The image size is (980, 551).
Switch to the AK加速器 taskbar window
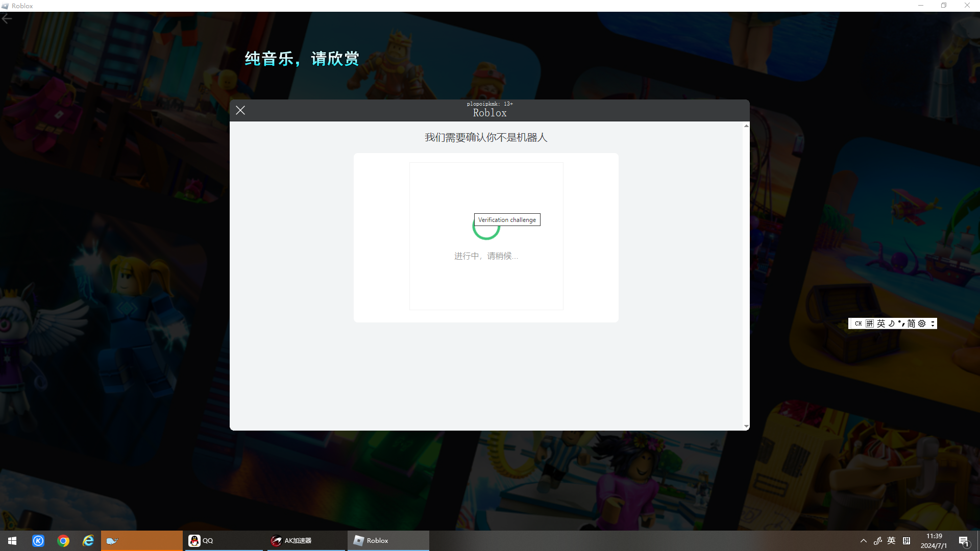coord(306,541)
